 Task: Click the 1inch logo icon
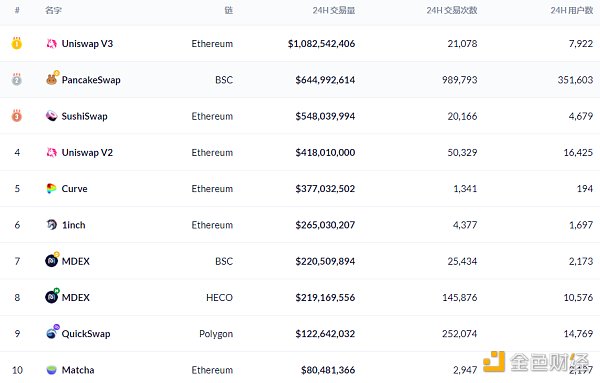coord(52,225)
